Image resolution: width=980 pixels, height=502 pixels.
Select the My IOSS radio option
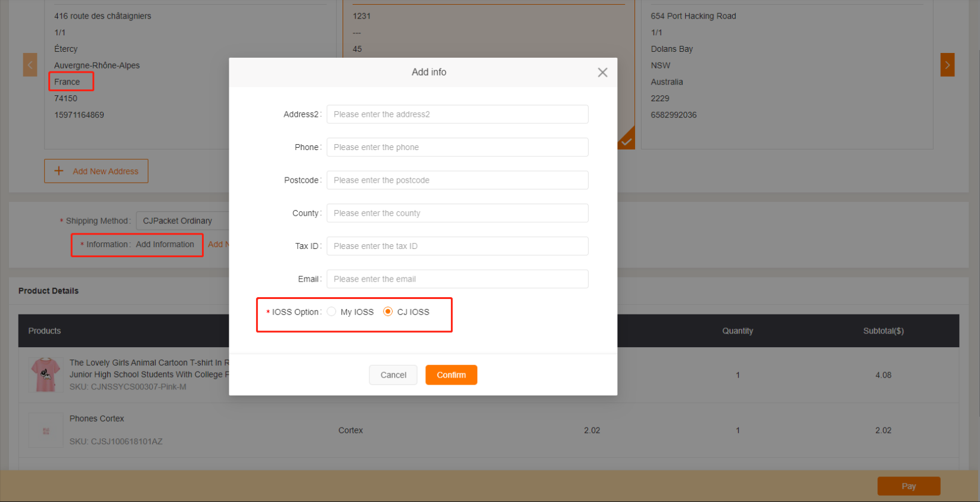coord(332,311)
